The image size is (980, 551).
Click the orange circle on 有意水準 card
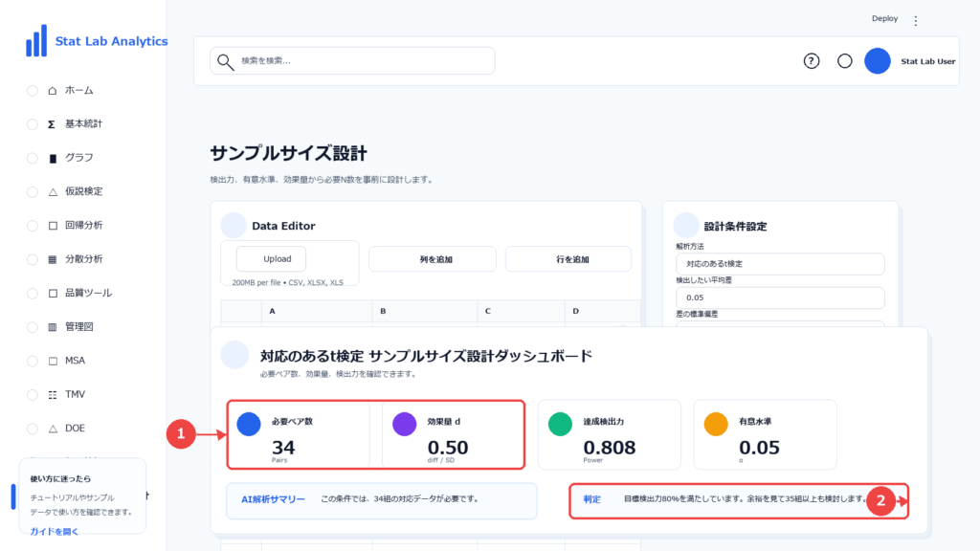tap(716, 424)
